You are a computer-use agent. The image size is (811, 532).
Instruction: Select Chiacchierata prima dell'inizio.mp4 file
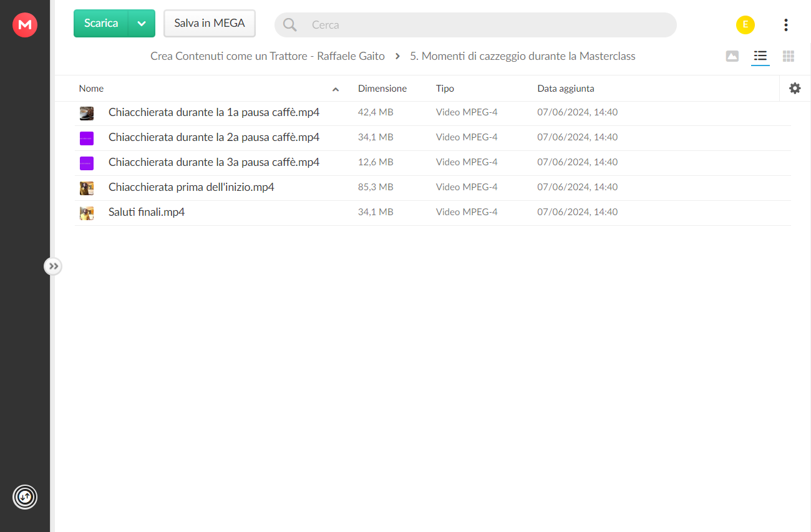click(192, 187)
